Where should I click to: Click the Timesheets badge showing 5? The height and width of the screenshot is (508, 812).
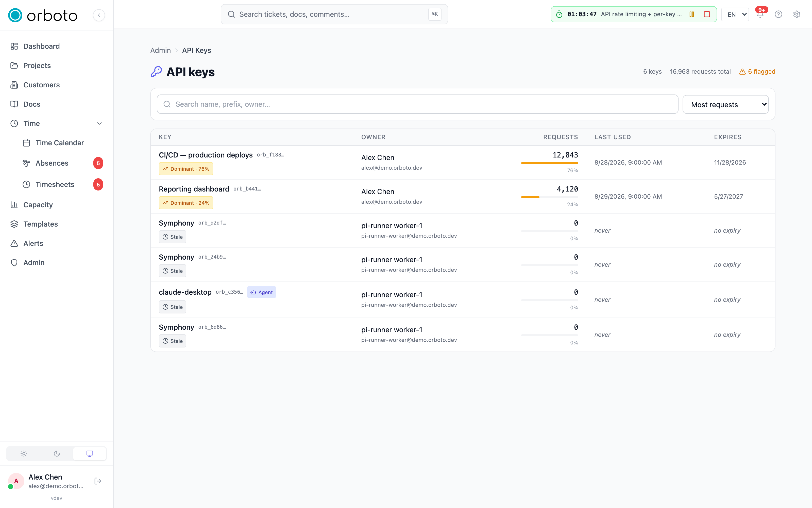click(x=98, y=184)
